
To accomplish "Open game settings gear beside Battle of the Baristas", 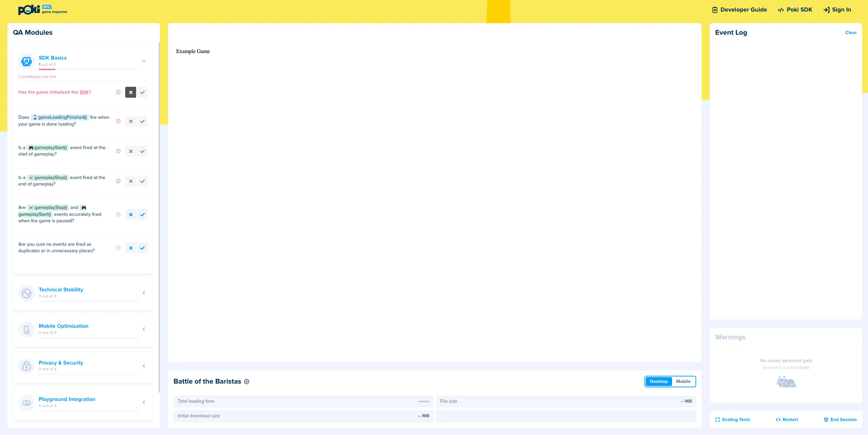I will [x=247, y=382].
